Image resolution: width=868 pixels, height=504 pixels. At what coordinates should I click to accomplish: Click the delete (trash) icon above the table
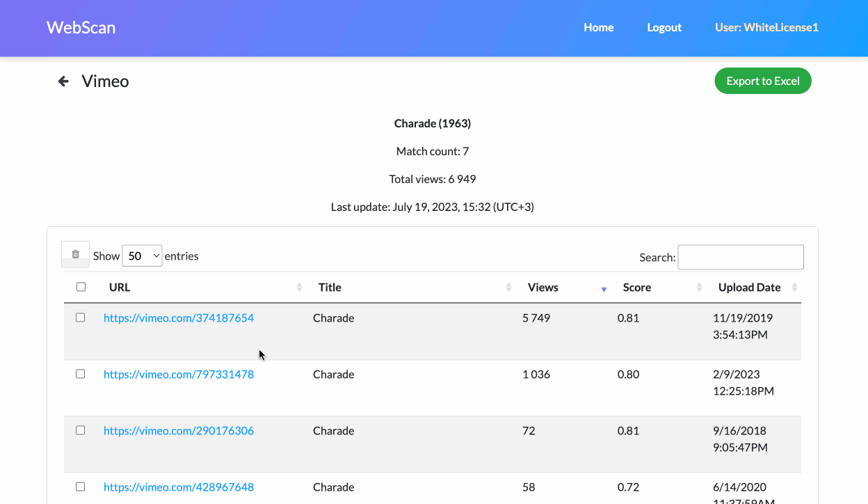(75, 253)
